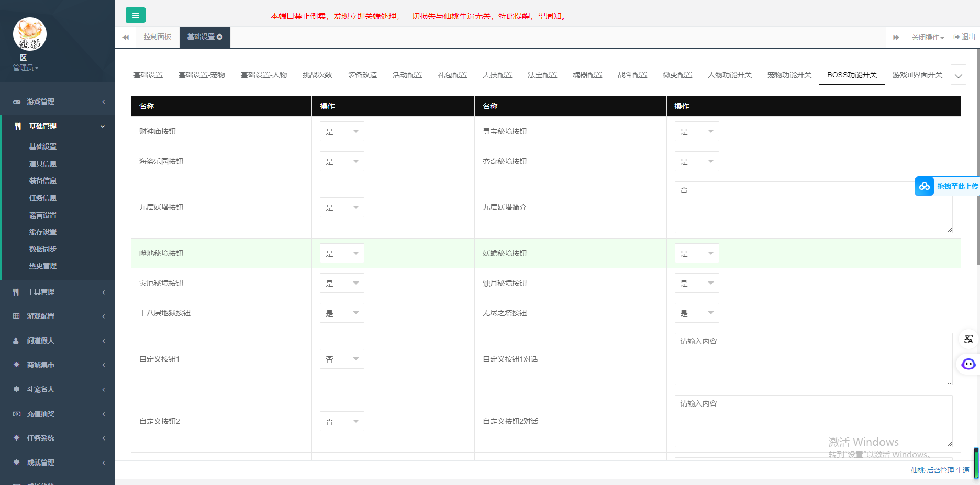Click the icon beside 工具管理
The height and width of the screenshot is (485, 980).
point(16,292)
